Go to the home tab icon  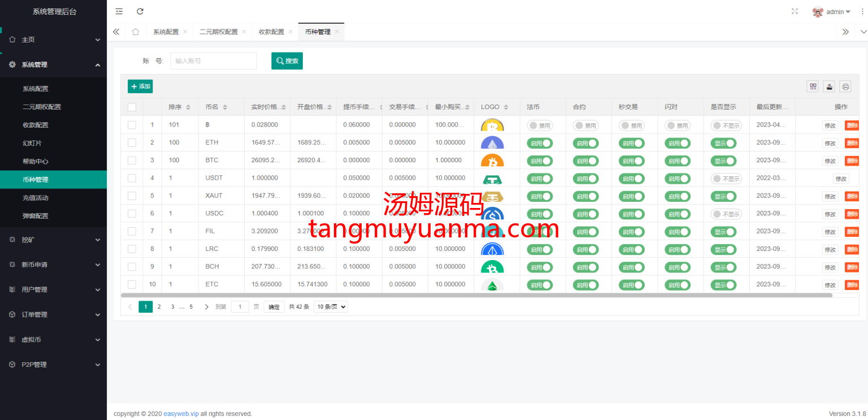(x=136, y=32)
